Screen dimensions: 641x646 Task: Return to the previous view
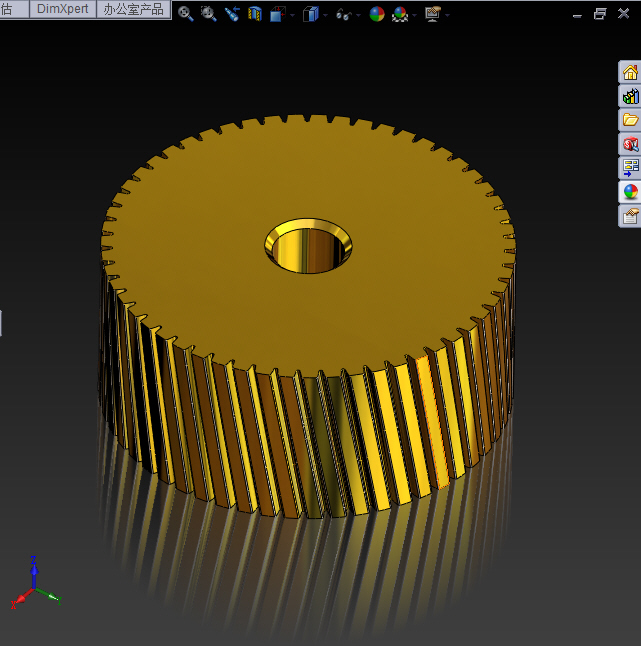(232, 14)
